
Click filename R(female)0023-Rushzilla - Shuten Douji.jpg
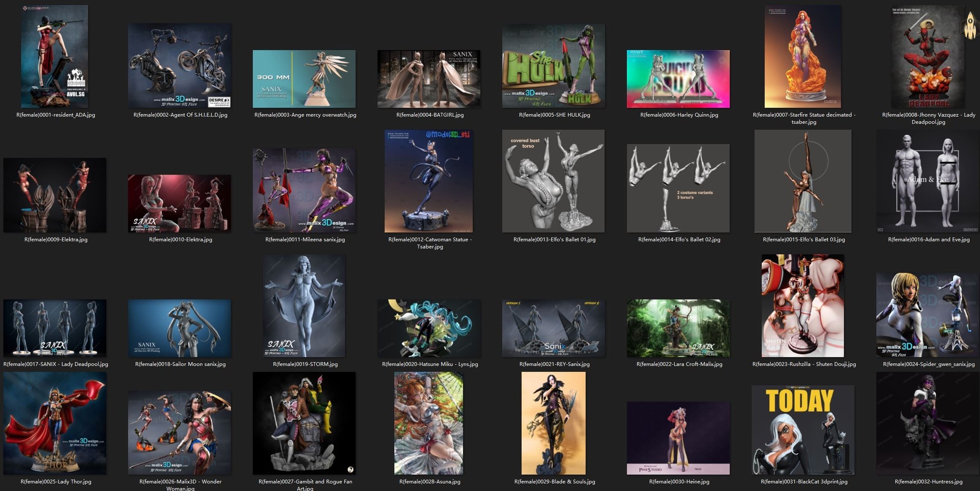click(804, 364)
